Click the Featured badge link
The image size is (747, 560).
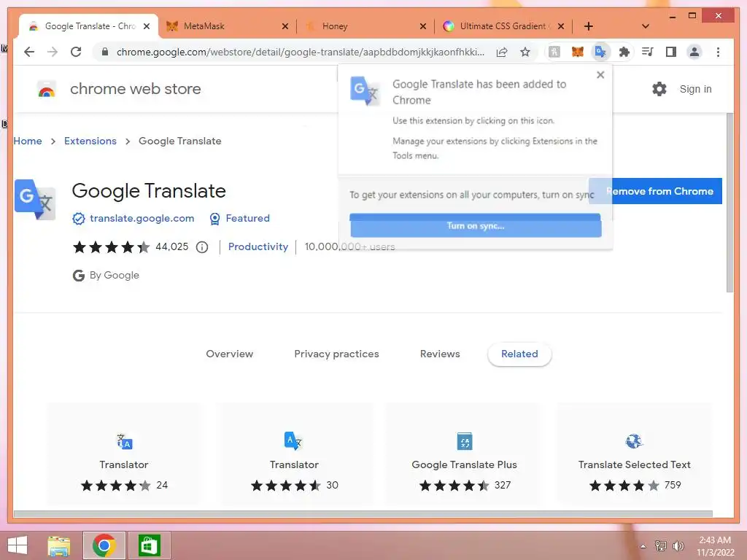(x=247, y=218)
